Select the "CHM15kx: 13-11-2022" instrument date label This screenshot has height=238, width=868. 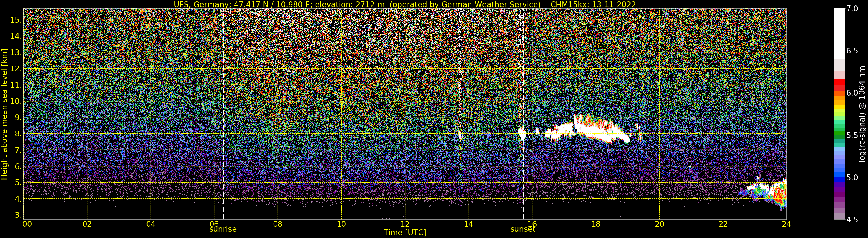[x=593, y=4]
